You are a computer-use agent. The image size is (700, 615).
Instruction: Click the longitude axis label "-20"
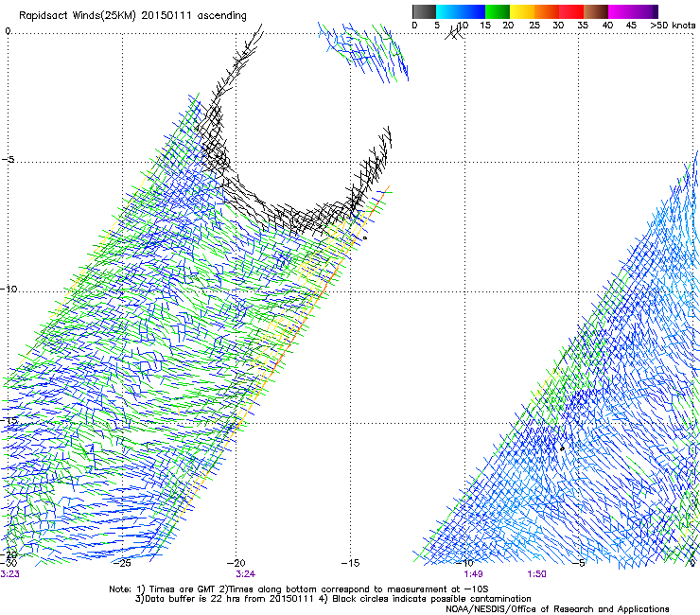pyautogui.click(x=236, y=563)
